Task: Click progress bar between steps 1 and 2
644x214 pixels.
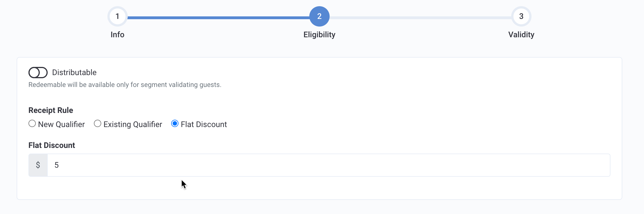Action: (219, 18)
